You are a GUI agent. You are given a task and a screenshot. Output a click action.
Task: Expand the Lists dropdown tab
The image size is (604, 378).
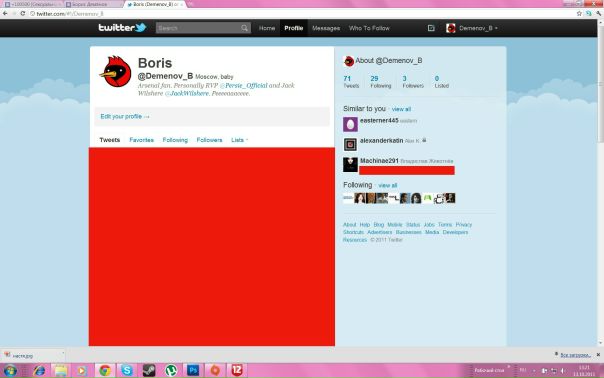(240, 140)
